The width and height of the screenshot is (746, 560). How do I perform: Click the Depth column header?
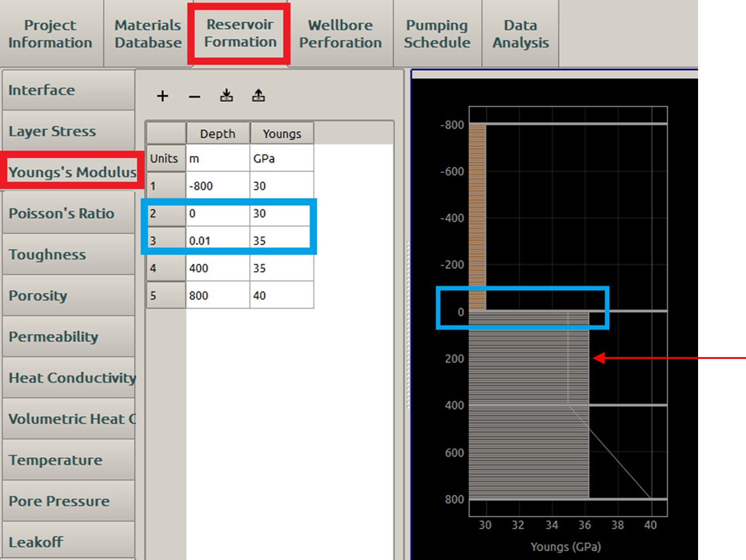[218, 133]
